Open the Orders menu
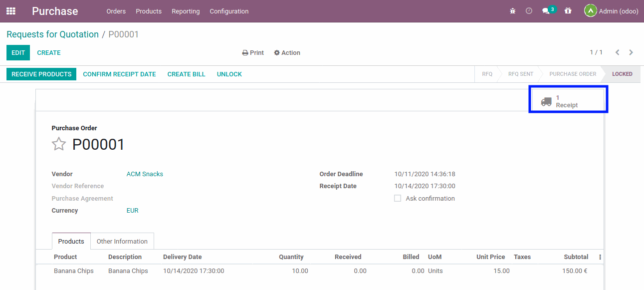The width and height of the screenshot is (644, 290). 116,11
